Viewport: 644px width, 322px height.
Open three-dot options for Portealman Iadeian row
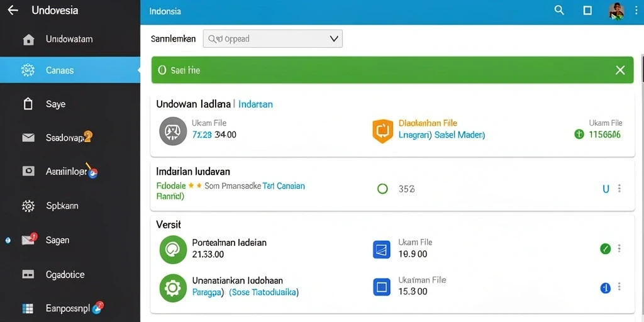click(619, 248)
